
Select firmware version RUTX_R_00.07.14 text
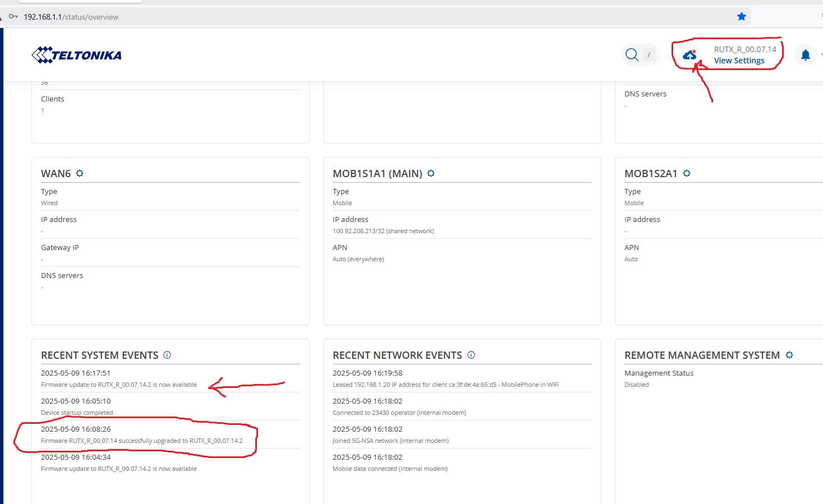point(745,49)
